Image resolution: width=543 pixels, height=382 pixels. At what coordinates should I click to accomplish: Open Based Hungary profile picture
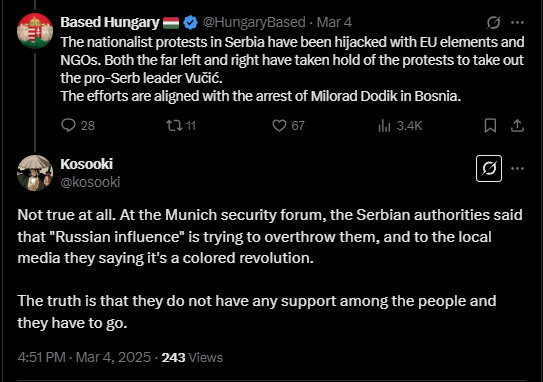coord(35,31)
